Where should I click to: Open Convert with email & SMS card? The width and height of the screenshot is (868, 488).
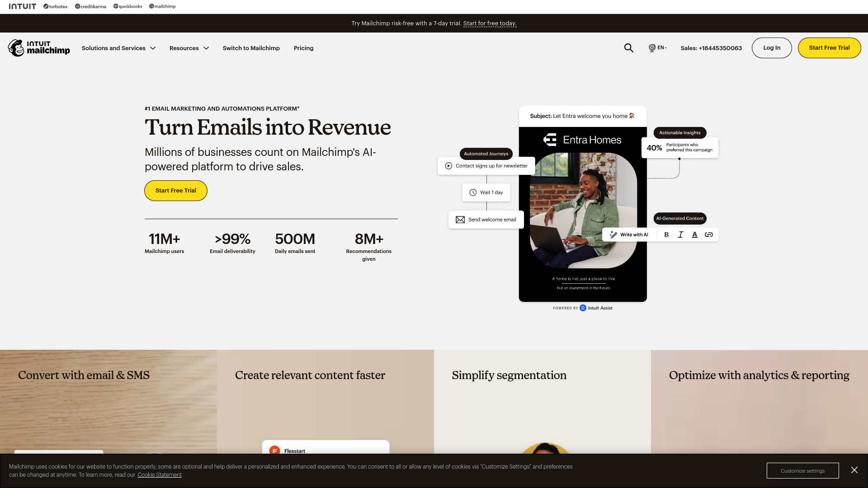[108, 401]
